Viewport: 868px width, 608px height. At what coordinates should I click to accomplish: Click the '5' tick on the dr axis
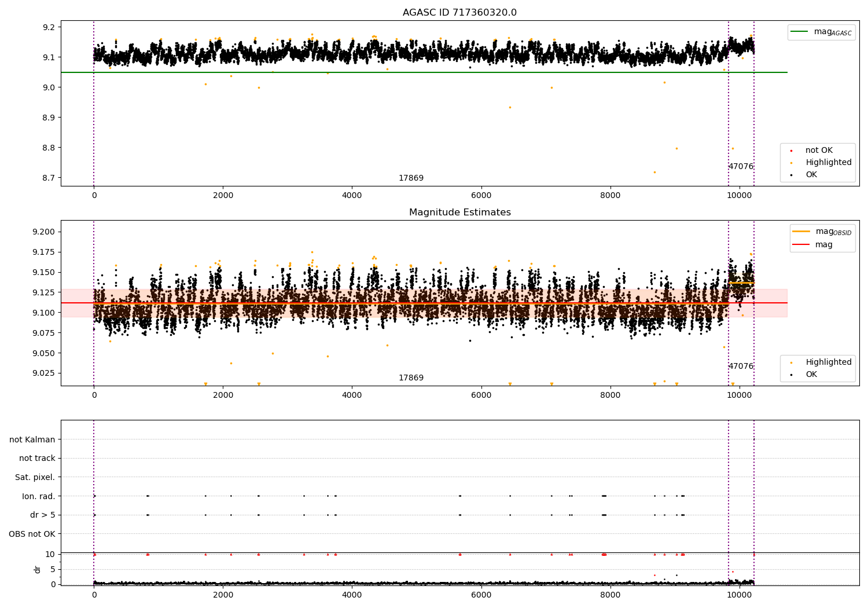pos(53,570)
